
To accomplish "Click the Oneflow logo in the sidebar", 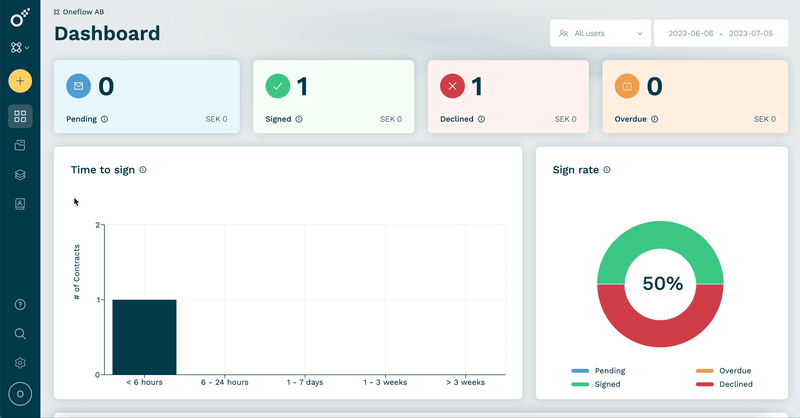I will tap(20, 17).
